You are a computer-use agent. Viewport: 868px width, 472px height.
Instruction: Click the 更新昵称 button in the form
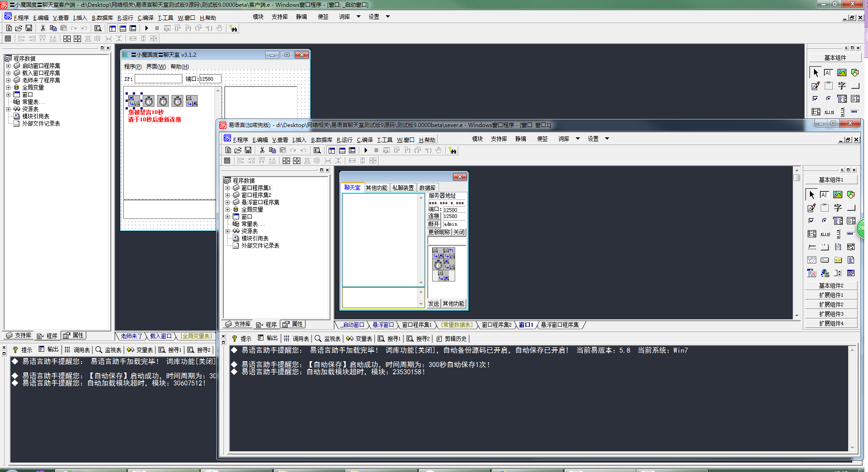click(439, 232)
